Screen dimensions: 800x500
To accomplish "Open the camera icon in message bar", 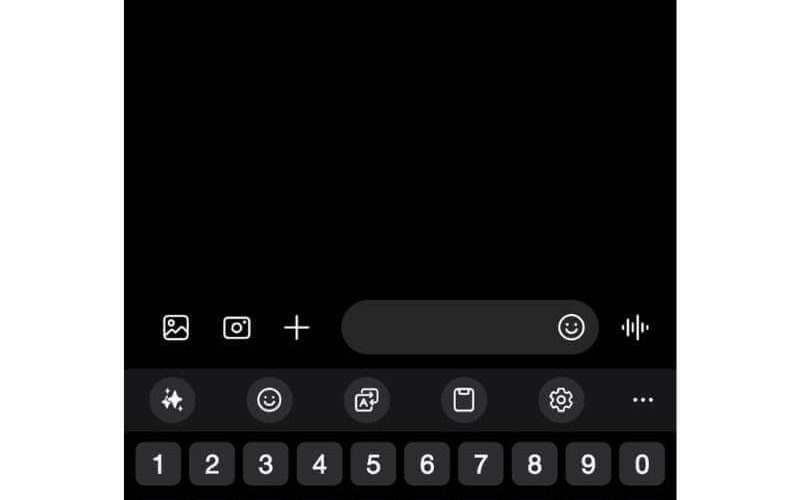I will coord(237,328).
